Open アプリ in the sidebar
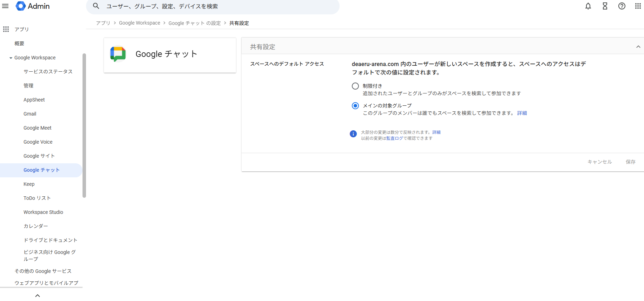 point(21,29)
